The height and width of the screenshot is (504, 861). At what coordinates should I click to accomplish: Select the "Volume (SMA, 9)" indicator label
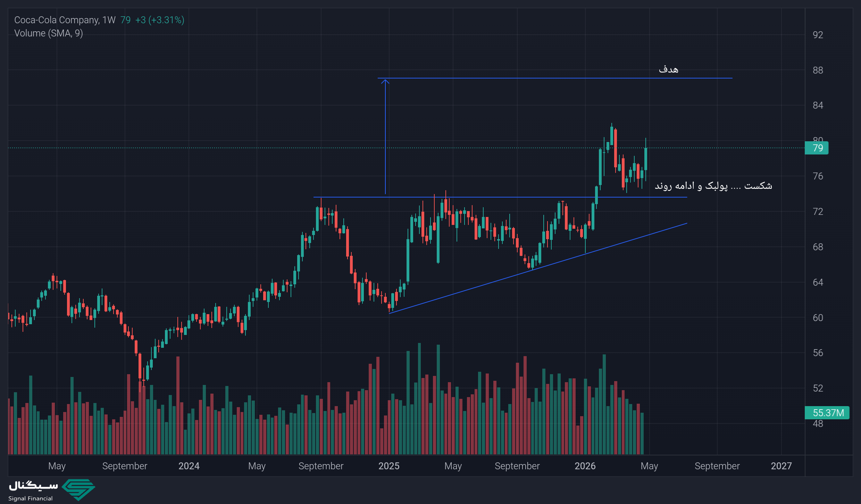[x=49, y=33]
